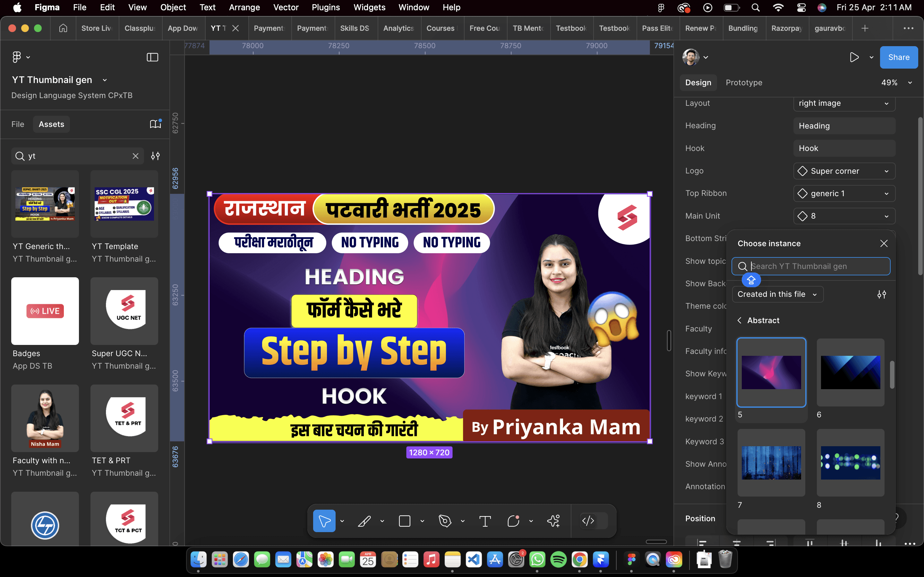
Task: Open the Layout right image dropdown
Action: click(x=844, y=104)
